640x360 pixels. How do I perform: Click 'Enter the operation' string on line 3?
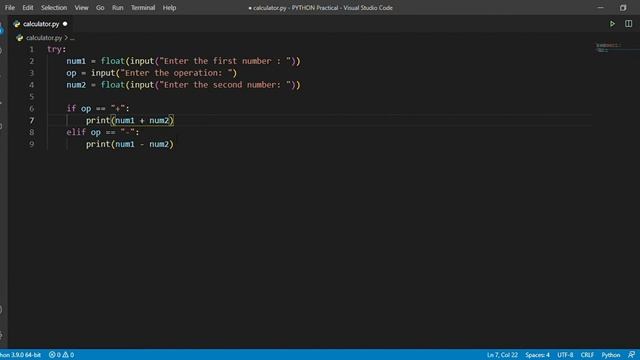click(179, 73)
